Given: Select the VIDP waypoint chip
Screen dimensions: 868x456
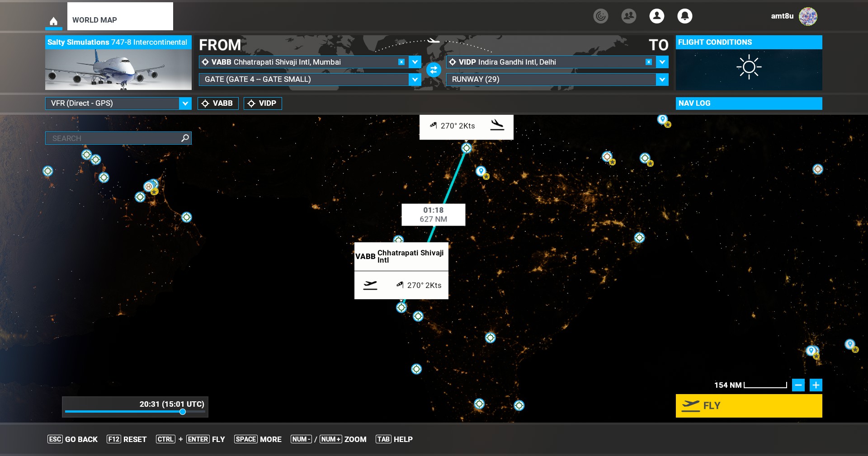Looking at the screenshot, I should 262,103.
